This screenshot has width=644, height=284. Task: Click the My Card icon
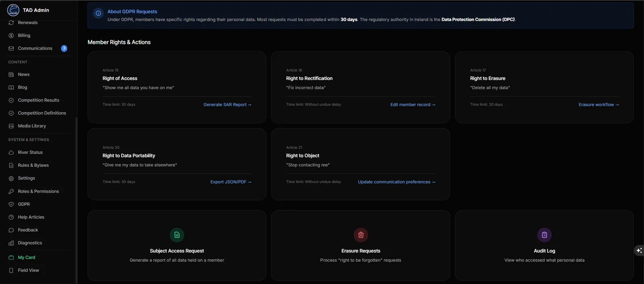tap(11, 257)
